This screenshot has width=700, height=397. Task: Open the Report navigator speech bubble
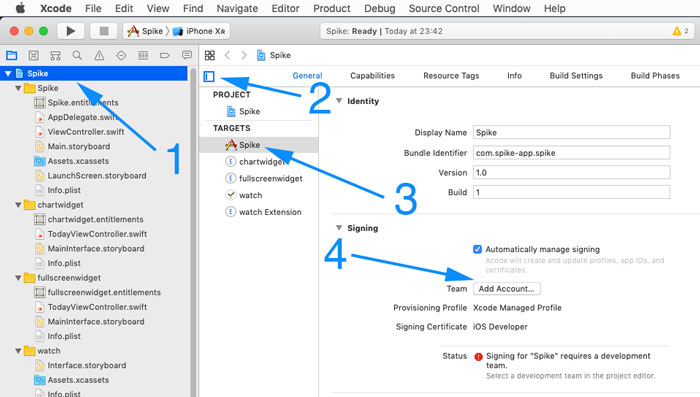187,55
